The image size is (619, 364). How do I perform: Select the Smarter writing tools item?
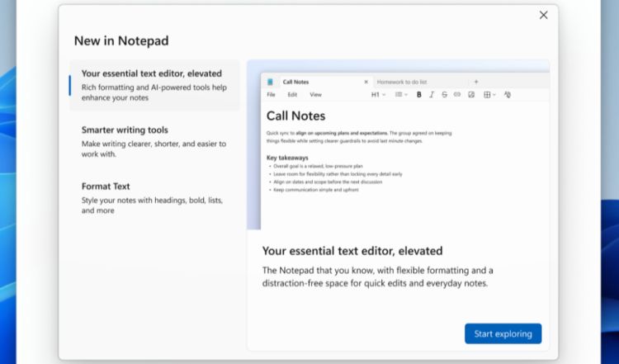click(154, 141)
